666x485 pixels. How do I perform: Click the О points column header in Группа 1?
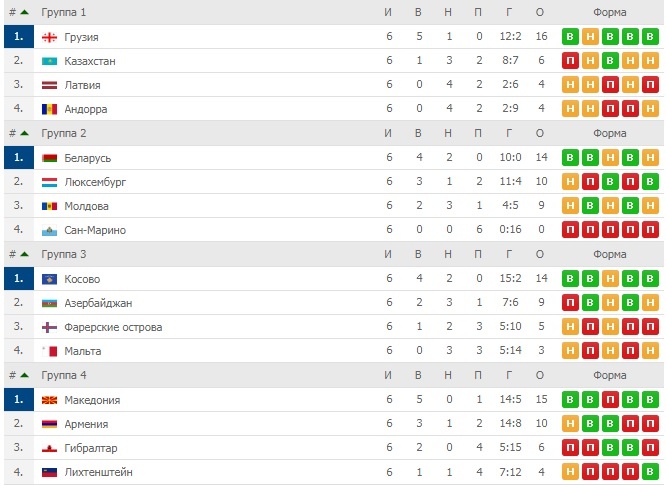tap(539, 12)
